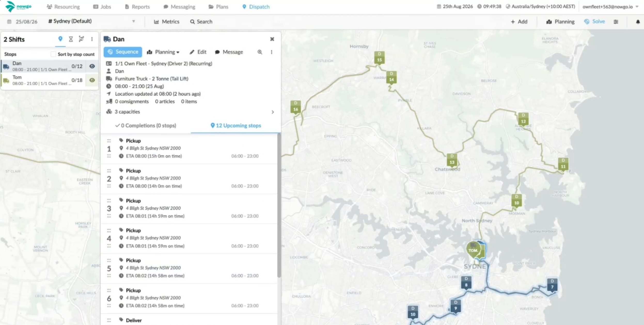
Task: Click Edit in Dan panel
Action: pyautogui.click(x=198, y=52)
